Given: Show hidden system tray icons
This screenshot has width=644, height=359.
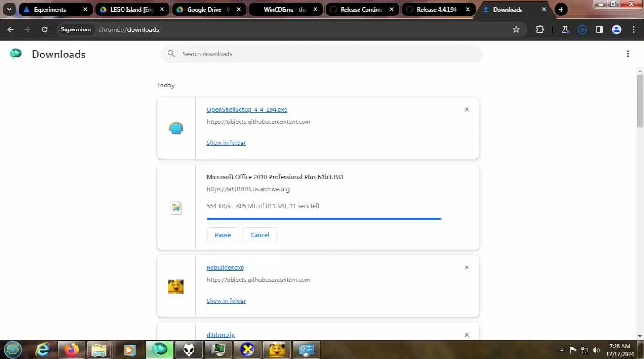Looking at the screenshot, I should click(x=562, y=350).
